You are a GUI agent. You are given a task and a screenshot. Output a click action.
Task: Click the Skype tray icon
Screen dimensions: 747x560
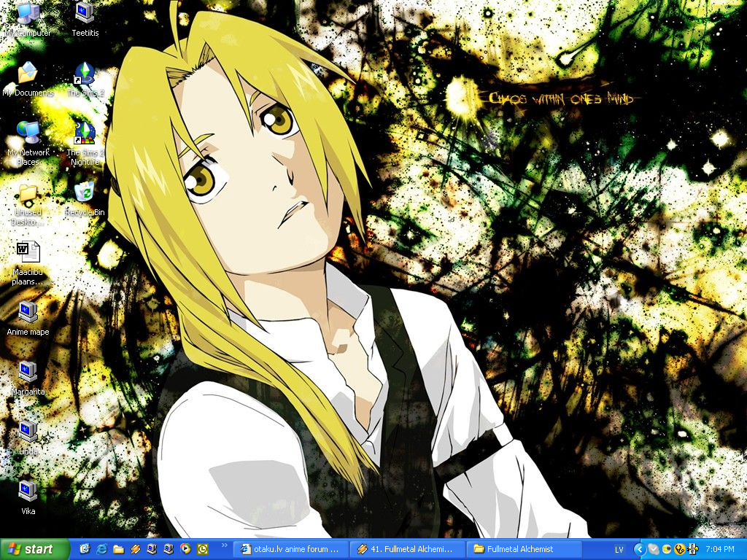[x=653, y=550]
